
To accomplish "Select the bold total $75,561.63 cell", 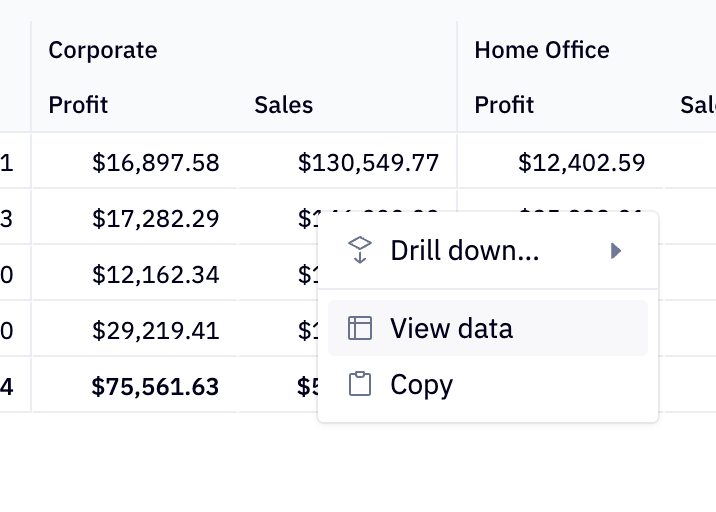I will pyautogui.click(x=155, y=386).
